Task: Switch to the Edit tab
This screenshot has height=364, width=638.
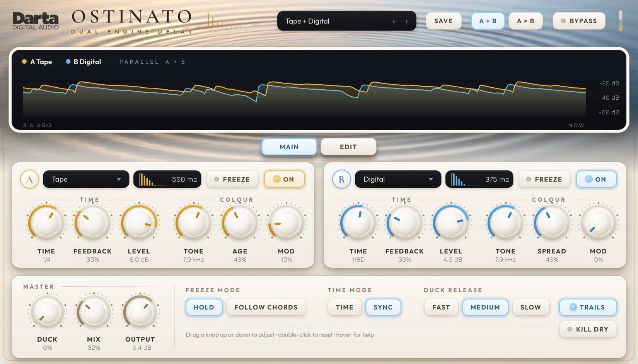Action: tap(348, 147)
